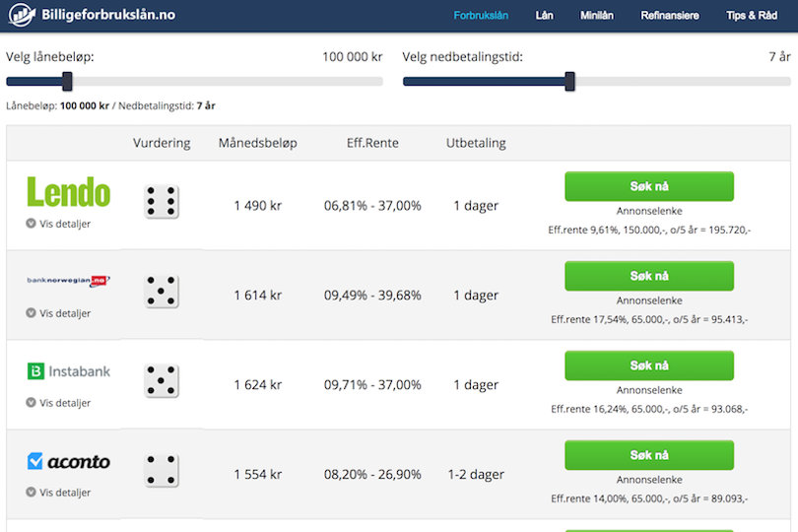Click Søk nå for Instabank

[649, 366]
